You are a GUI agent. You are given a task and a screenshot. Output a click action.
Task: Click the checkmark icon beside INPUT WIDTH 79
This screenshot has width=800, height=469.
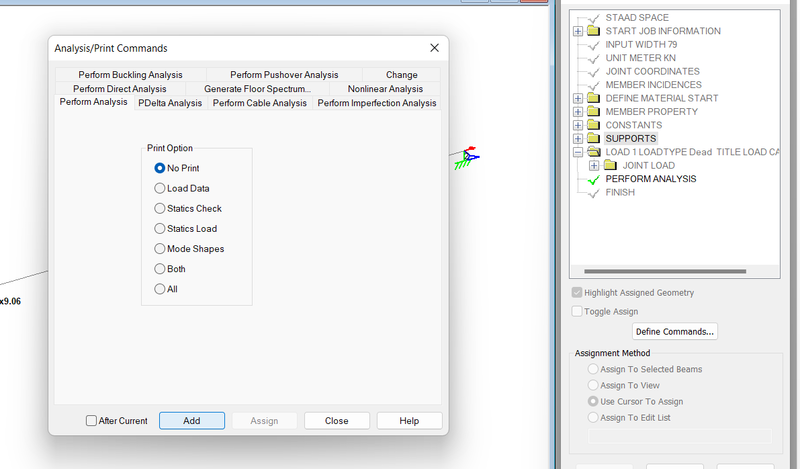(593, 45)
